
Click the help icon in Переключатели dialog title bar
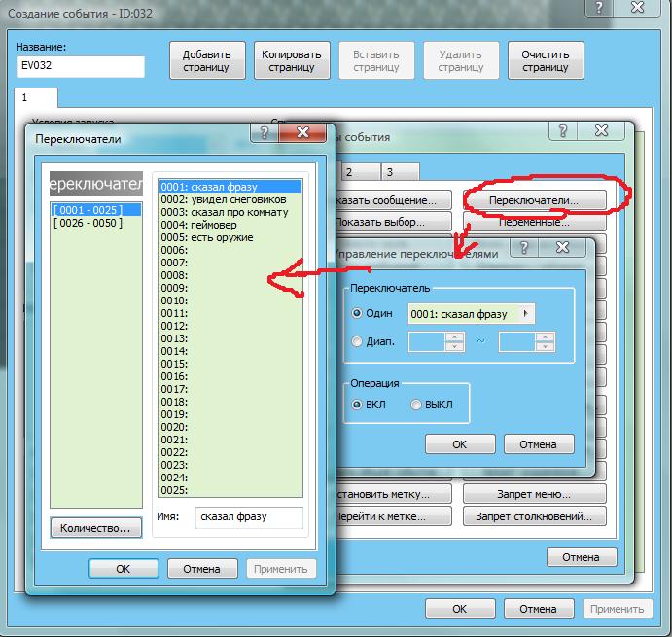point(262,131)
